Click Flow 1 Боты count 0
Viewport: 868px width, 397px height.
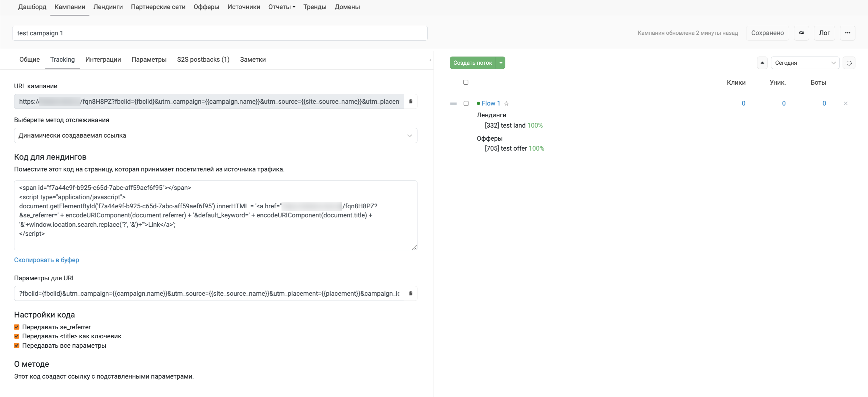[824, 103]
